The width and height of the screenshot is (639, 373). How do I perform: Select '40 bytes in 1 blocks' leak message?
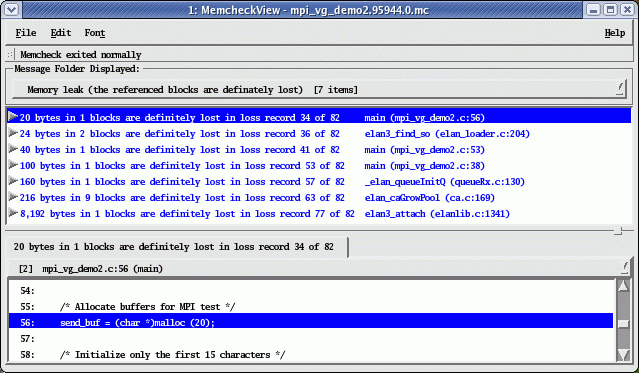[x=179, y=150]
